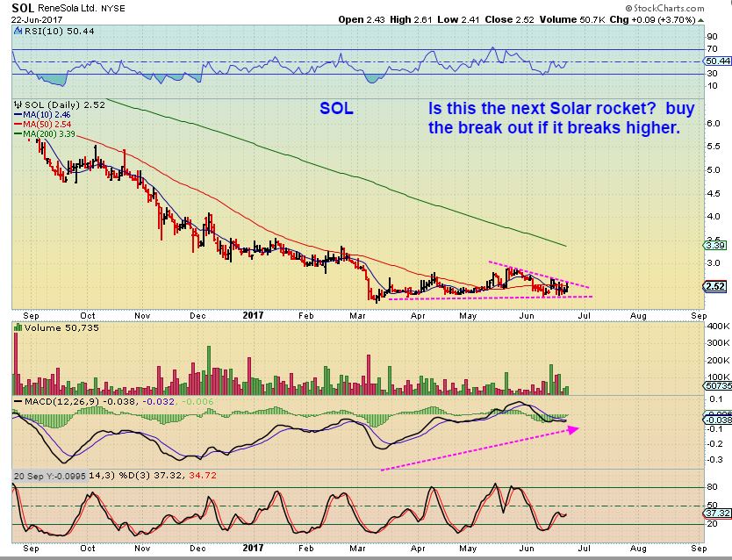Viewport: 732px width, 560px height.
Task: Click the '20 Sep Y:-0.0995' readout box
Action: coord(49,476)
